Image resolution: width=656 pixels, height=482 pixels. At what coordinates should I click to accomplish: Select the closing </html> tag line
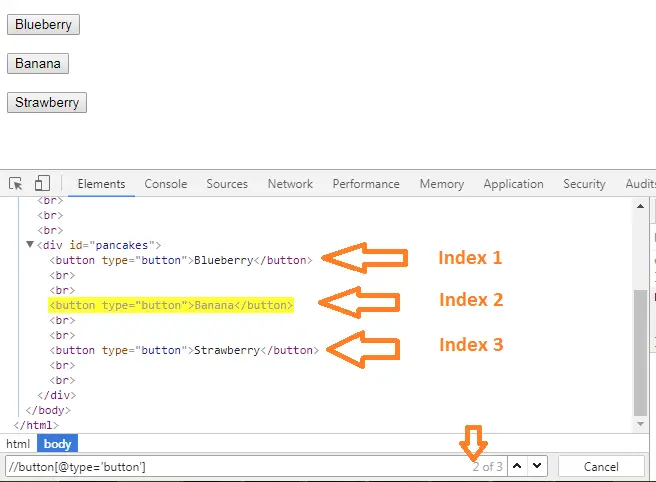coord(36,426)
